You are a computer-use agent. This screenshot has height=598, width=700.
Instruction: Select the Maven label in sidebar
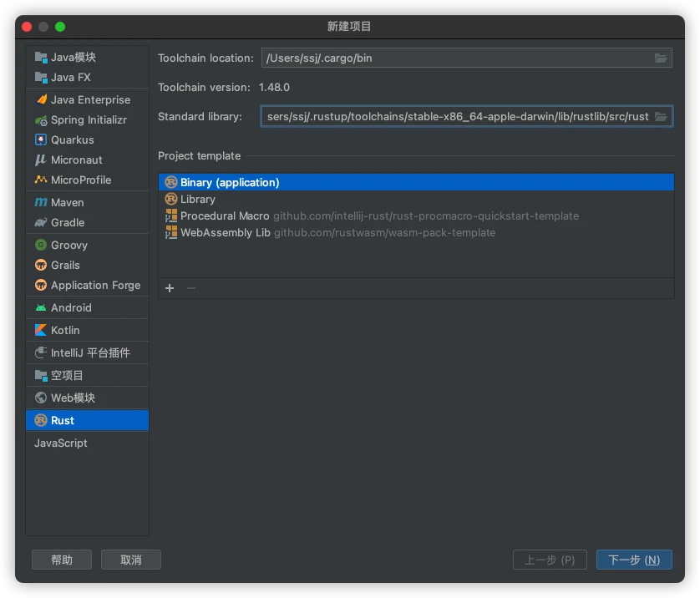(x=68, y=203)
